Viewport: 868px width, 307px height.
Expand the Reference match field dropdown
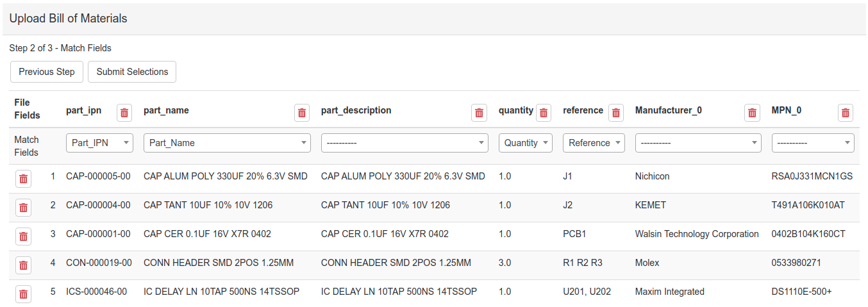pyautogui.click(x=594, y=143)
